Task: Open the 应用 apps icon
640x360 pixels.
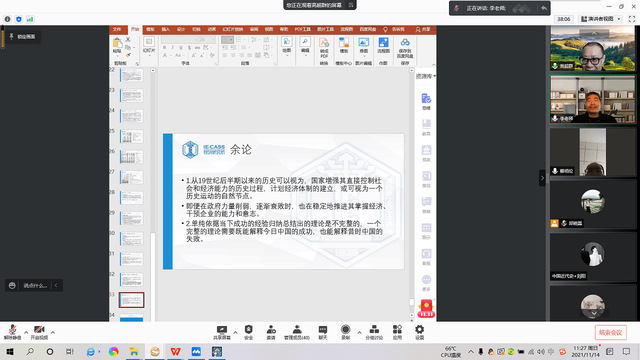Action: (397, 332)
